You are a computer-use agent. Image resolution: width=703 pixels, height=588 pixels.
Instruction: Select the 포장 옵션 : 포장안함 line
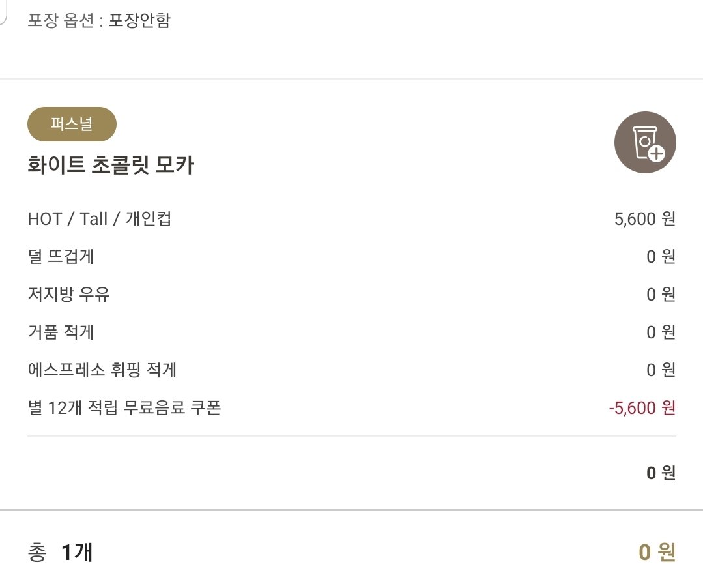(99, 20)
